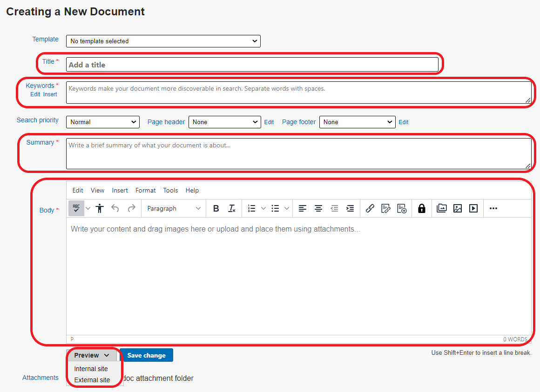Click Edit link next to Page header
The image size is (540, 392).
tap(269, 122)
